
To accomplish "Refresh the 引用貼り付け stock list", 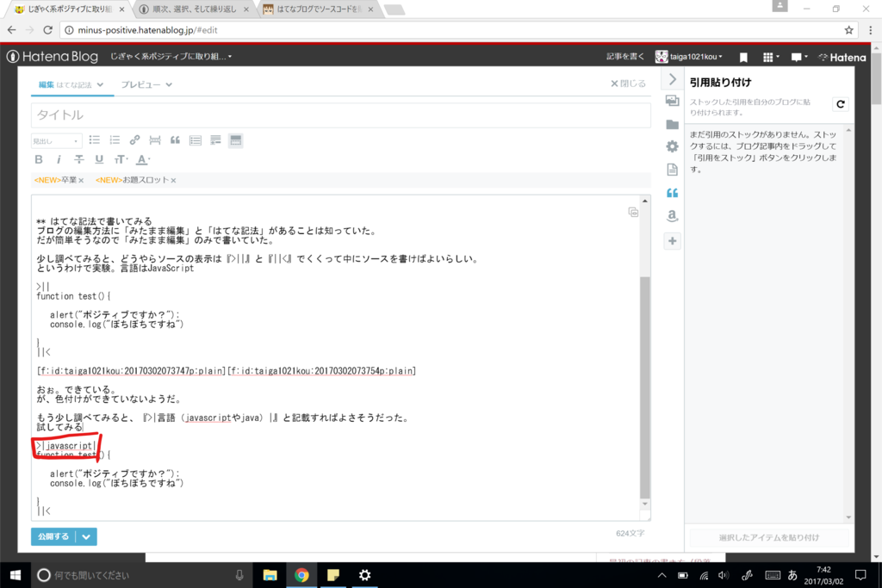I will click(x=840, y=103).
